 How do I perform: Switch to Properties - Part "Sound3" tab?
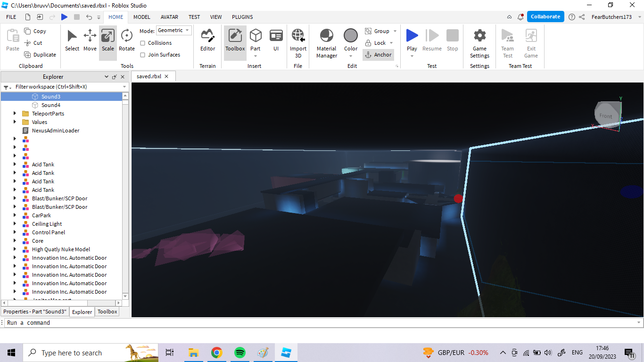click(x=35, y=312)
